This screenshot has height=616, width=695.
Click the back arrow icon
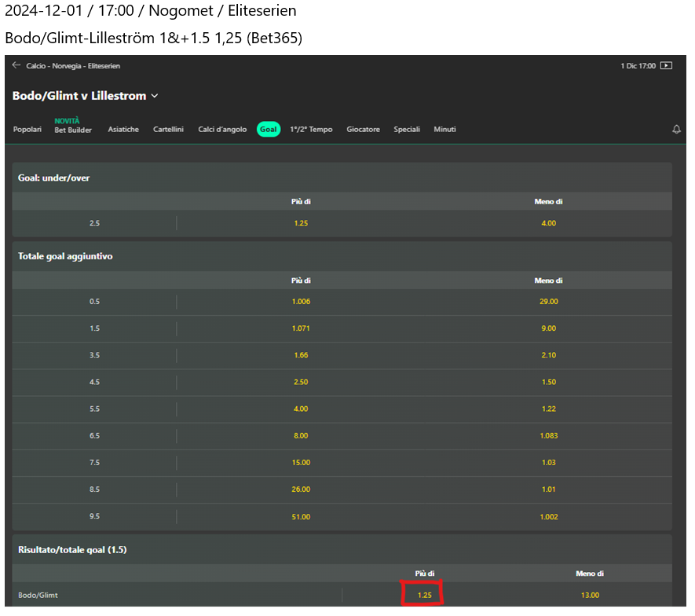[x=16, y=66]
